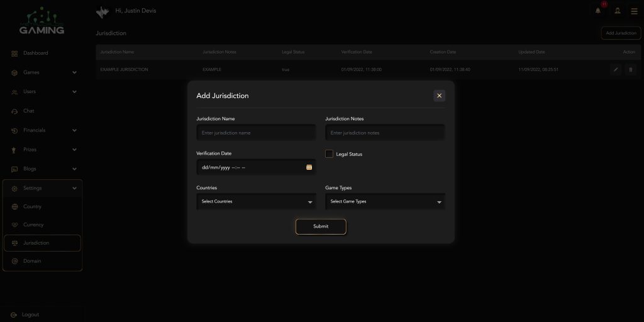Screen dimensions: 644x322
Task: Open the user profile icon
Action: [617, 11]
